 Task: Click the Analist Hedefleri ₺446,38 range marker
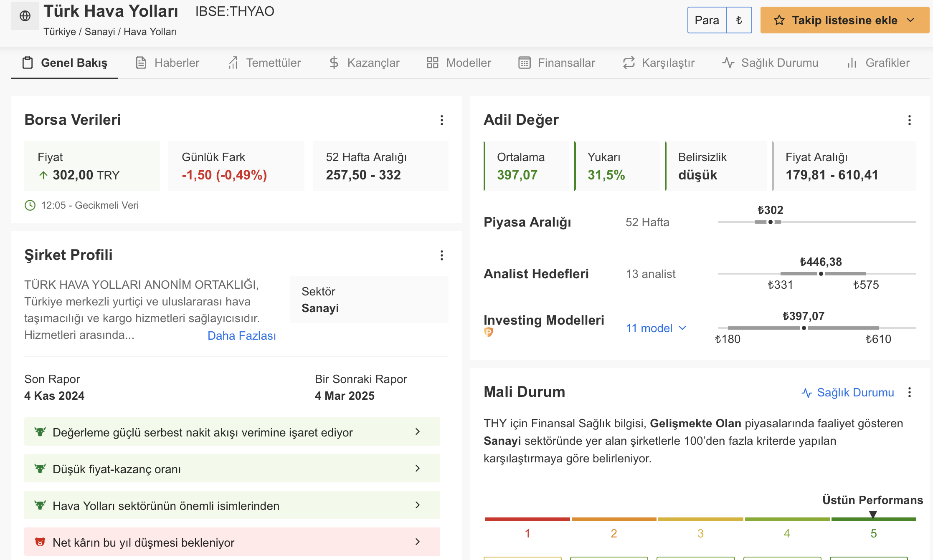[x=821, y=274]
